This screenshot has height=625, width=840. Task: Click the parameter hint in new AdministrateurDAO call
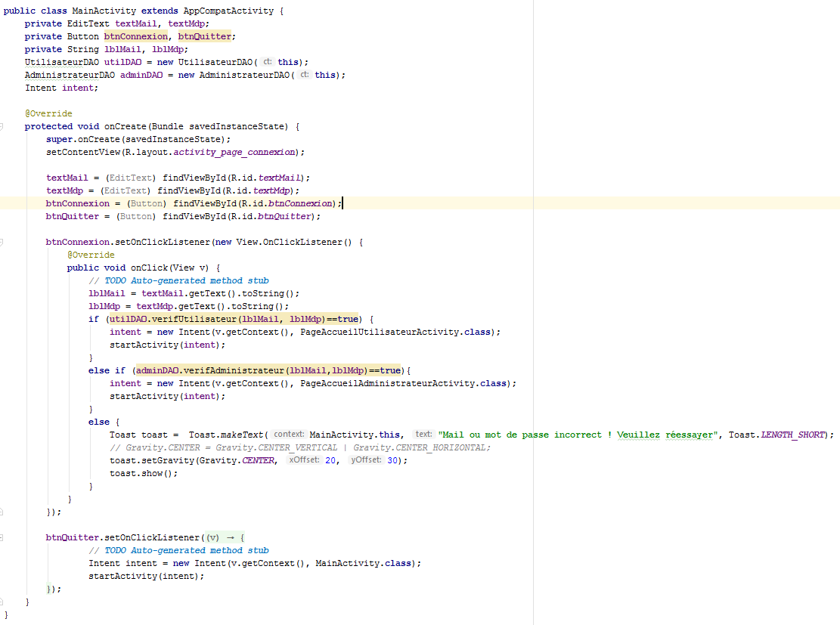pos(305,75)
